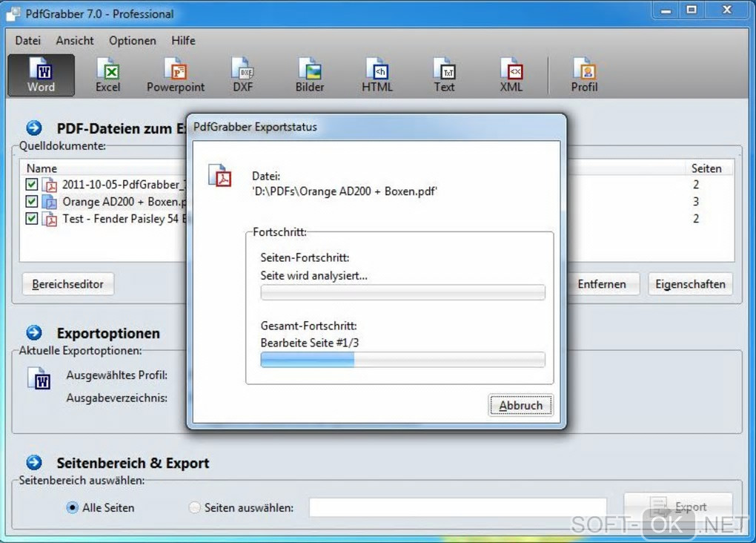This screenshot has height=543, width=756.
Task: Open the Profil settings icon
Action: [584, 76]
